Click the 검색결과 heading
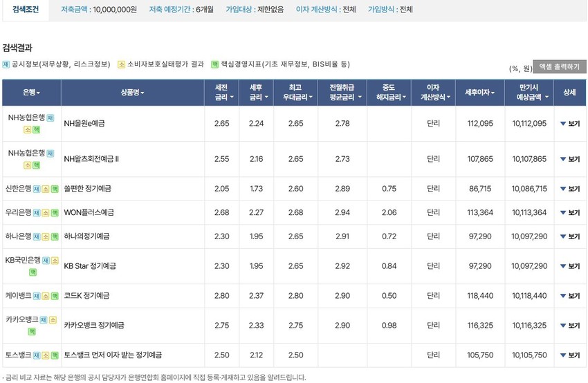 17,48
